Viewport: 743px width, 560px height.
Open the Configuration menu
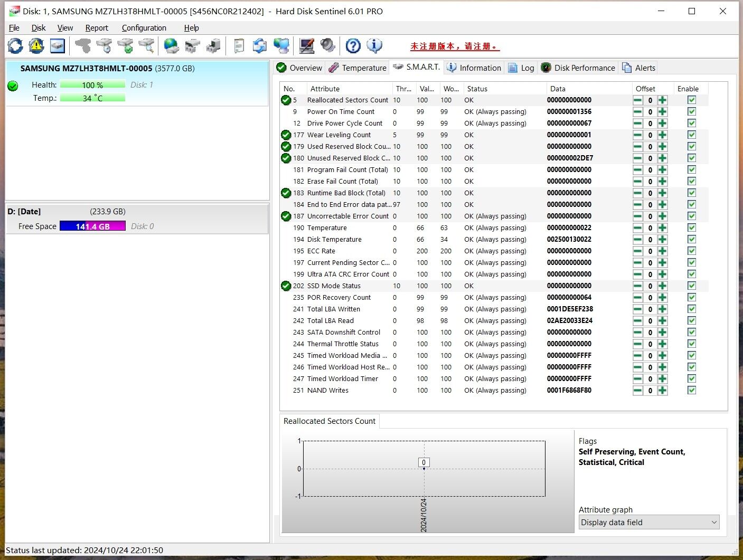pos(144,28)
